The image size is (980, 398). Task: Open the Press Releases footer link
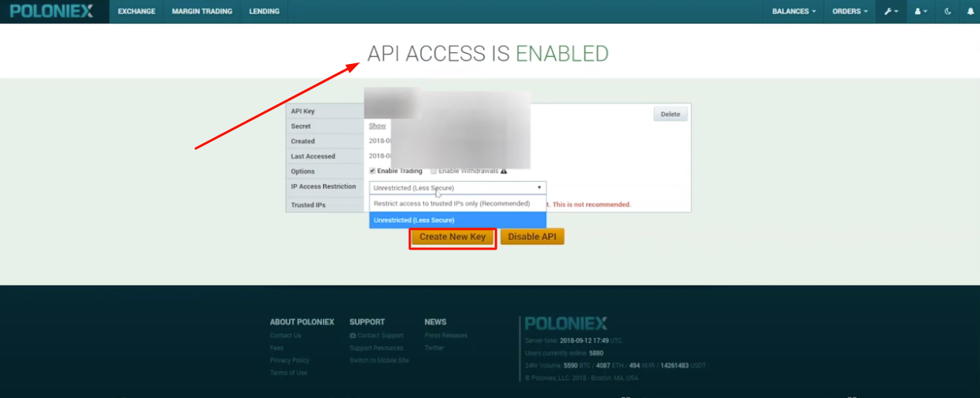point(446,336)
